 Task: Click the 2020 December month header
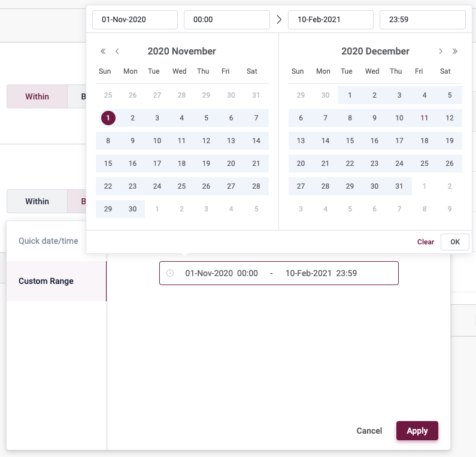click(375, 51)
